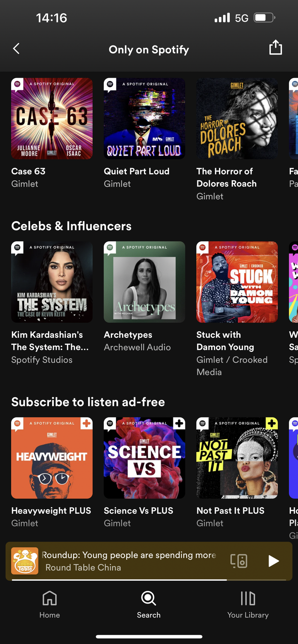Tap the plus badge on Science Vs cover

tap(179, 424)
